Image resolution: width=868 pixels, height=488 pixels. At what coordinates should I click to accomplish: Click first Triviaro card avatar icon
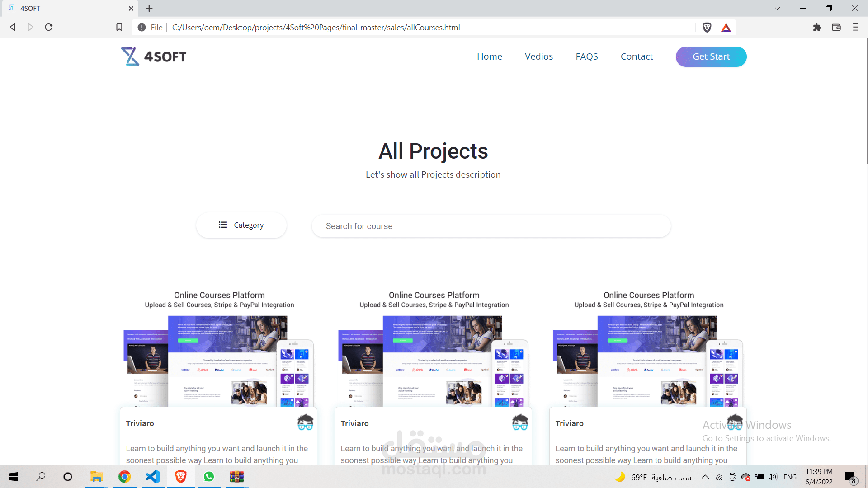point(305,422)
